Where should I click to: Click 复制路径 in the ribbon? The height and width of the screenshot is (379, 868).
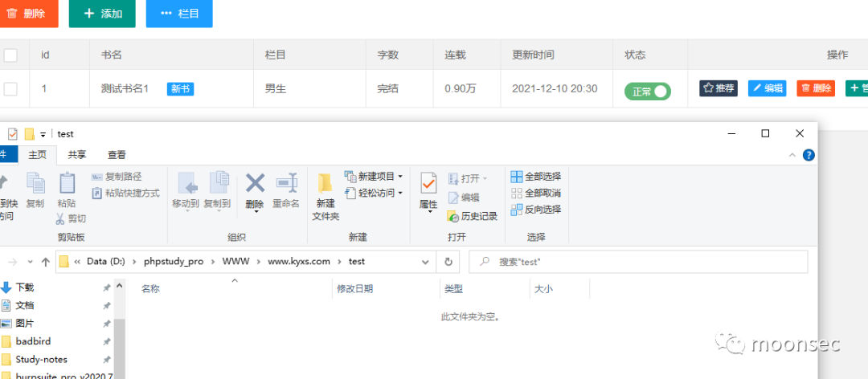[x=117, y=177]
